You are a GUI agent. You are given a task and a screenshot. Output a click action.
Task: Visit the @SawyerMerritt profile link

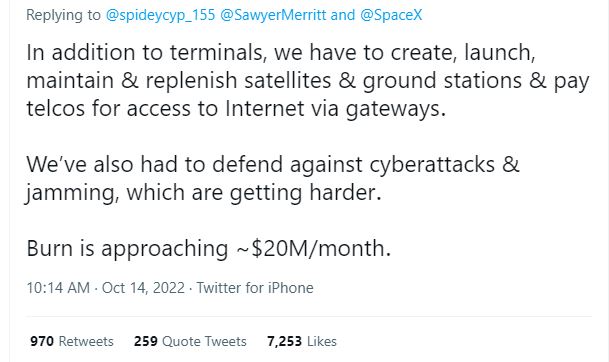[x=273, y=16]
